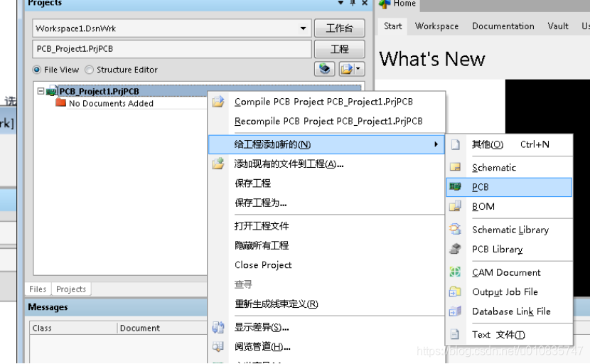Select PCB from the add-new submenu
590x364 pixels.
(481, 187)
